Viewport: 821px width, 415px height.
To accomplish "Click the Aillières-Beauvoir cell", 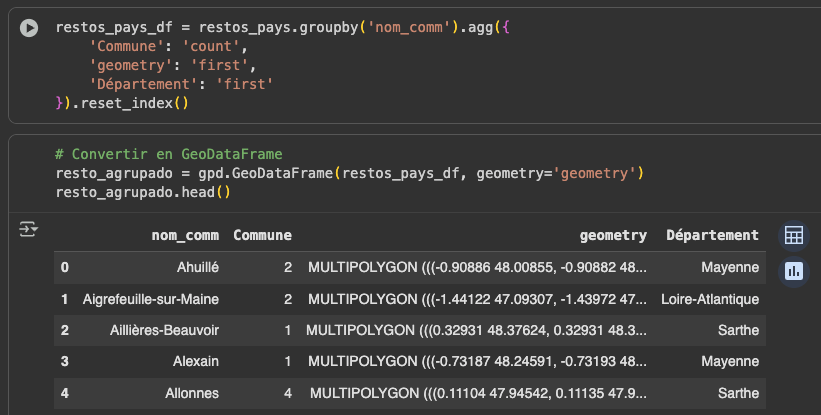I will click(164, 330).
